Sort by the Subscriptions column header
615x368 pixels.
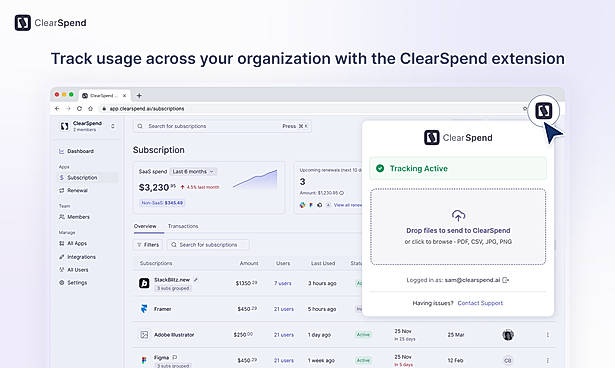[156, 263]
